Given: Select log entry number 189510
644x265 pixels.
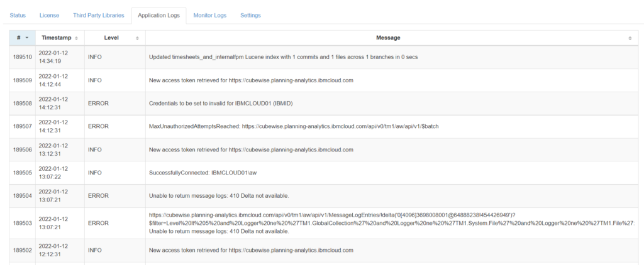Looking at the screenshot, I should click(22, 57).
